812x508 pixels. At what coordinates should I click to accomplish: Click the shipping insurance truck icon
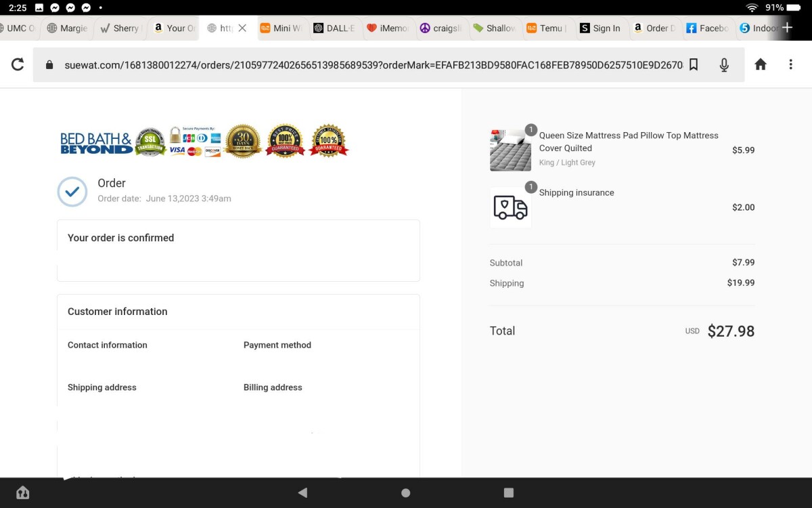coord(510,207)
